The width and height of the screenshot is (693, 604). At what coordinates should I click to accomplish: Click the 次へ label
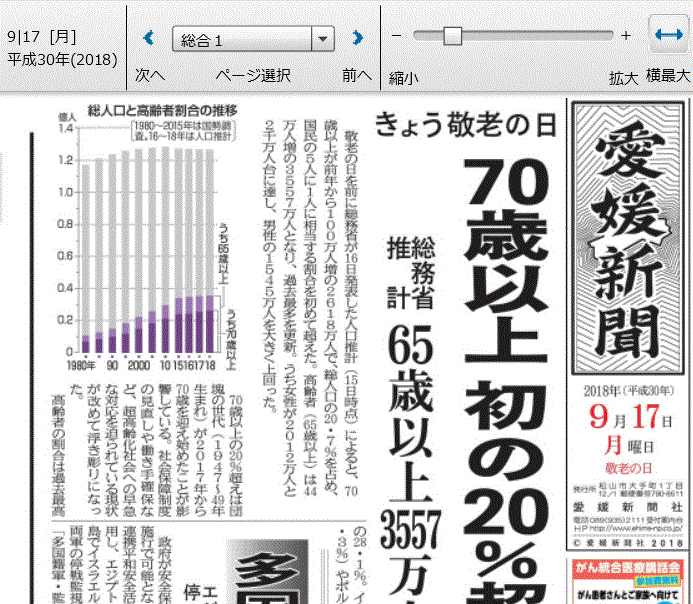click(150, 75)
